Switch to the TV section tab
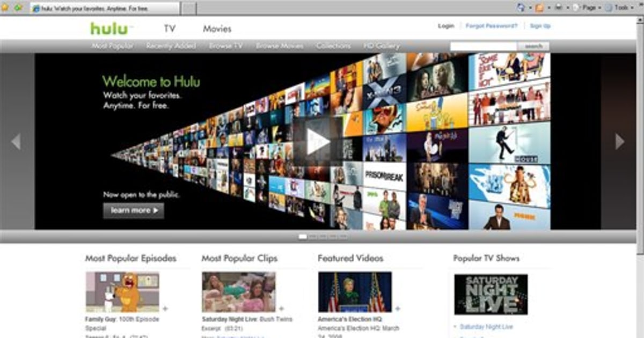The width and height of the screenshot is (644, 338). pos(170,28)
